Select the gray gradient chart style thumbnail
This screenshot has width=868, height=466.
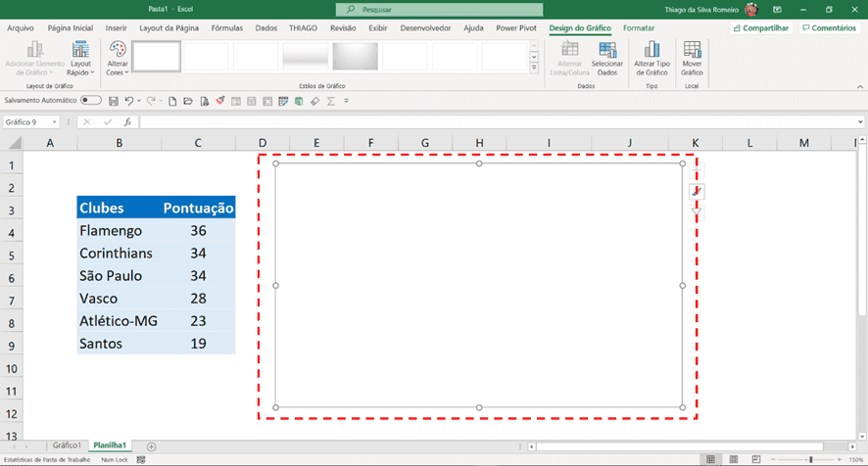tap(356, 57)
